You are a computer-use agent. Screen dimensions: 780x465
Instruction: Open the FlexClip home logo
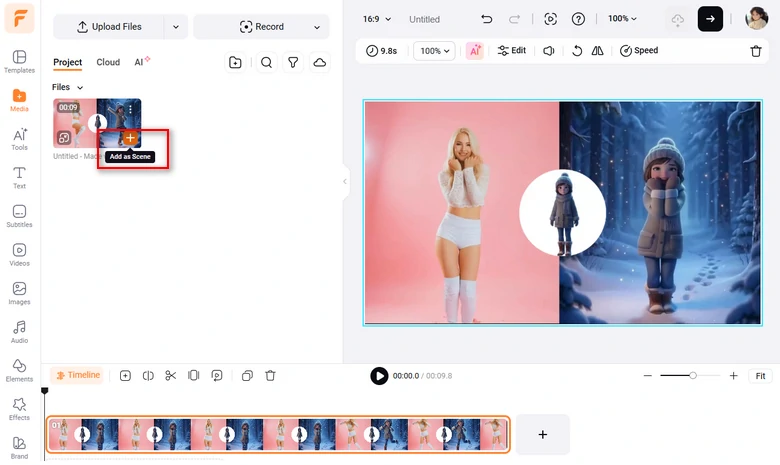(x=19, y=18)
